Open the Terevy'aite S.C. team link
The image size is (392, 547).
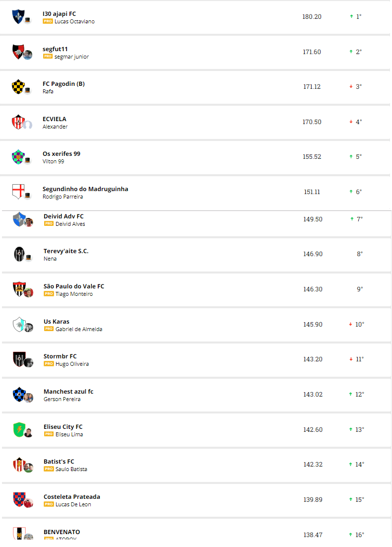(66, 251)
